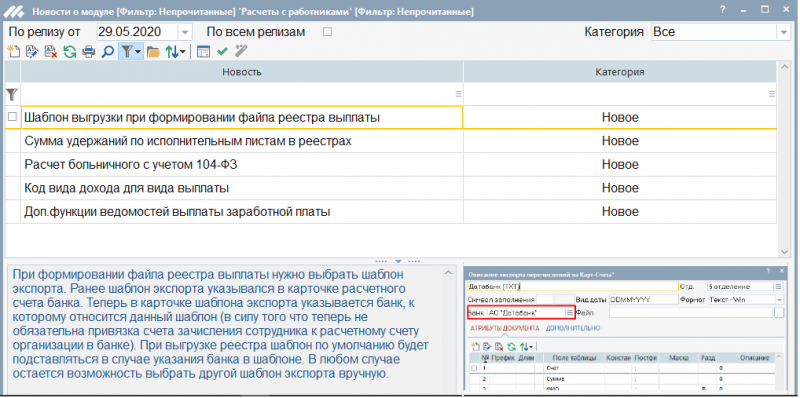The image size is (800, 398).
Task: Mark news as read with green checkmark
Action: 222,52
